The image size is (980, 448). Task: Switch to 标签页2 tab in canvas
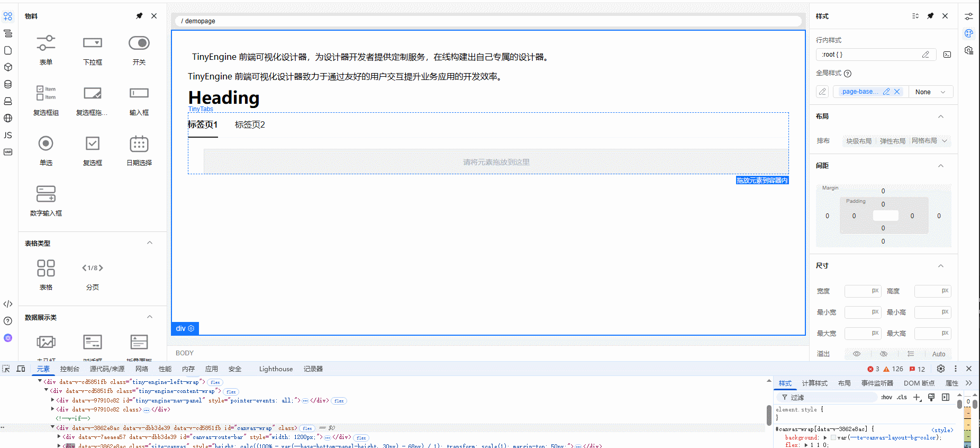coord(250,124)
